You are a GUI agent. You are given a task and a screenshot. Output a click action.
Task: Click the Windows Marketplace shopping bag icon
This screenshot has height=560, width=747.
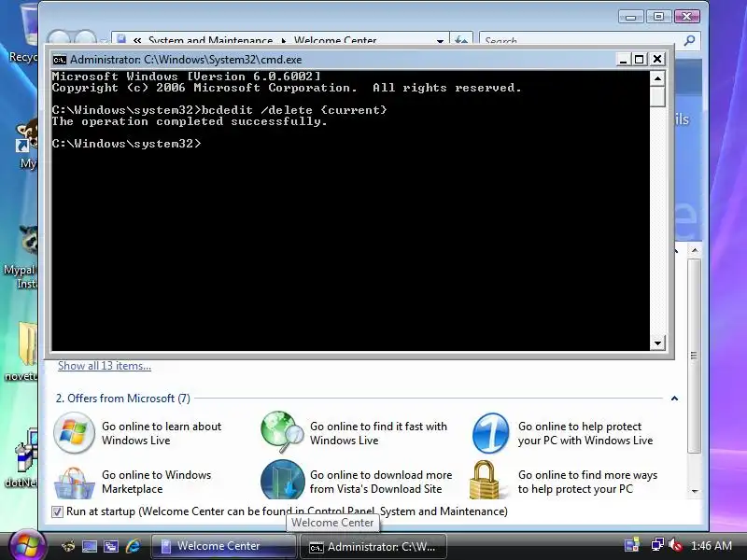pyautogui.click(x=75, y=482)
